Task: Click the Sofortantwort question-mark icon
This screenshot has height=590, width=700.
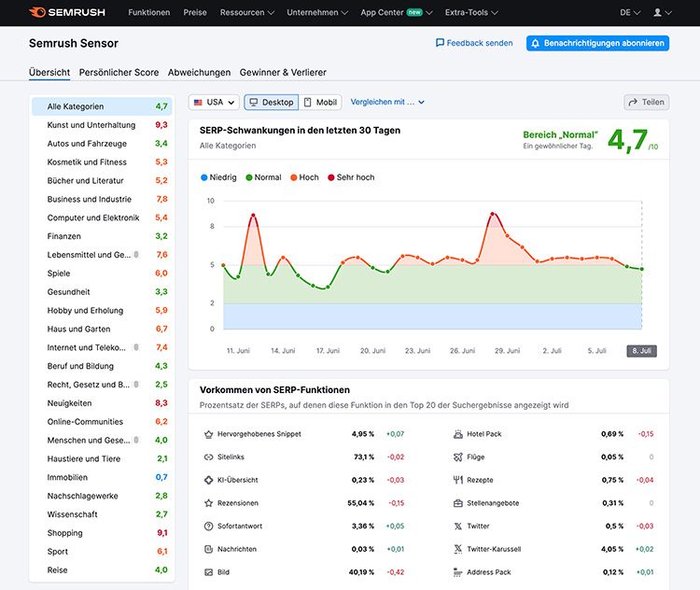Action: click(208, 527)
